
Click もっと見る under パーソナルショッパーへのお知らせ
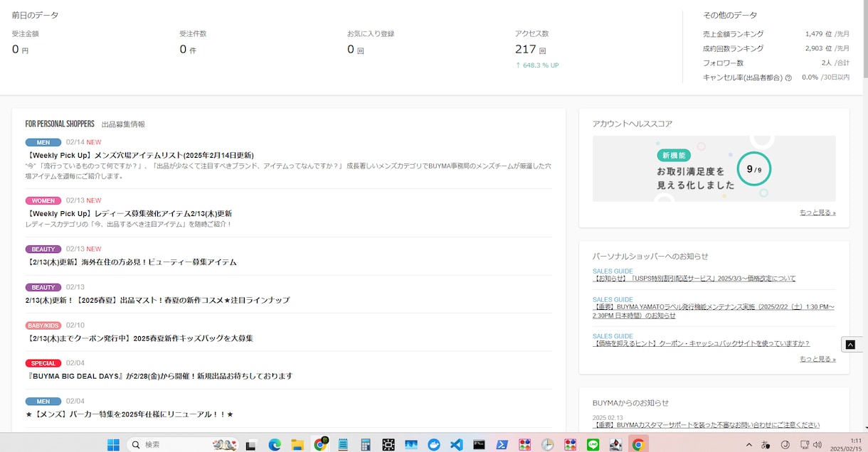pyautogui.click(x=817, y=359)
